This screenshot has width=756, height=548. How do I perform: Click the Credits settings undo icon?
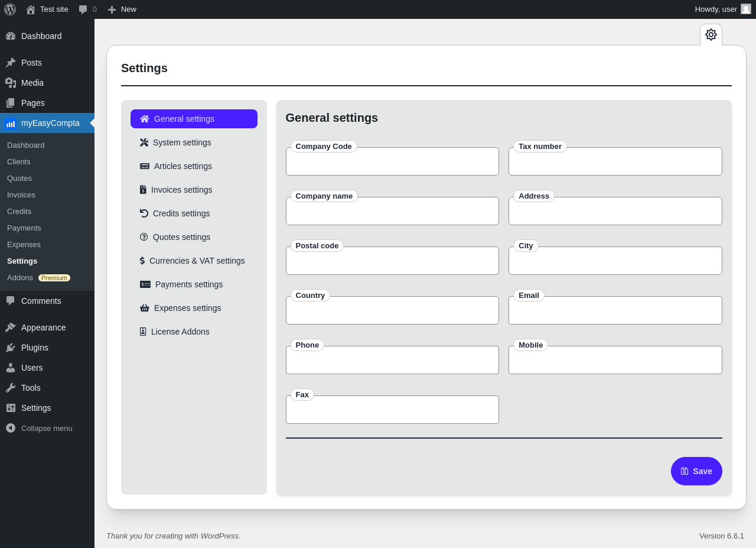tap(144, 213)
